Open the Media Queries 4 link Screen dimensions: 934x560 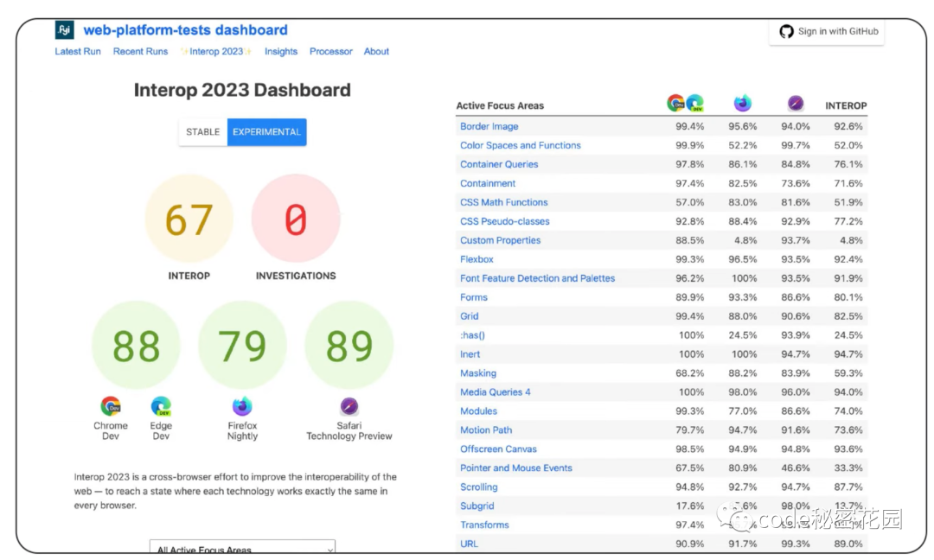coord(495,392)
